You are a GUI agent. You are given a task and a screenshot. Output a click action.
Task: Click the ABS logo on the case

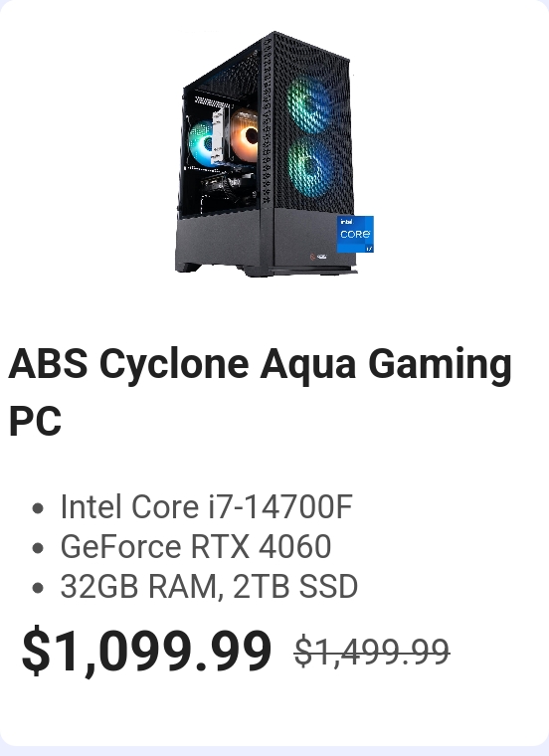coord(318,257)
